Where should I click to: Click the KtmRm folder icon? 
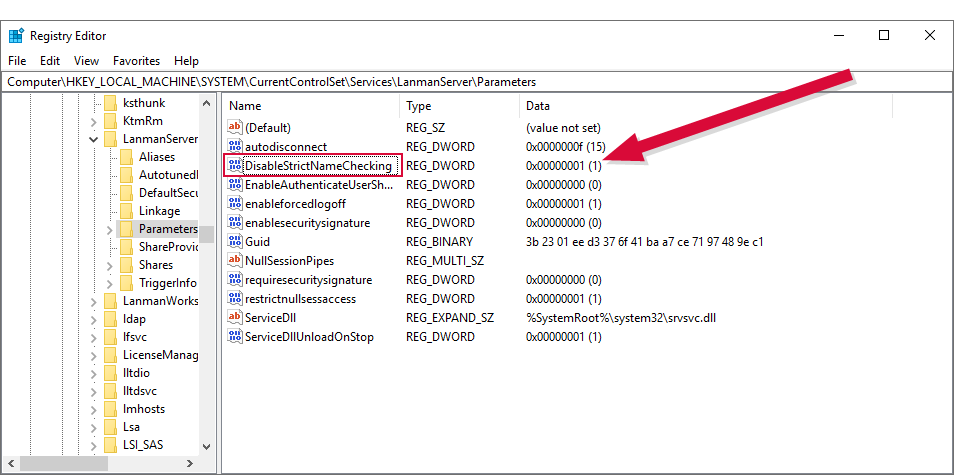point(110,120)
